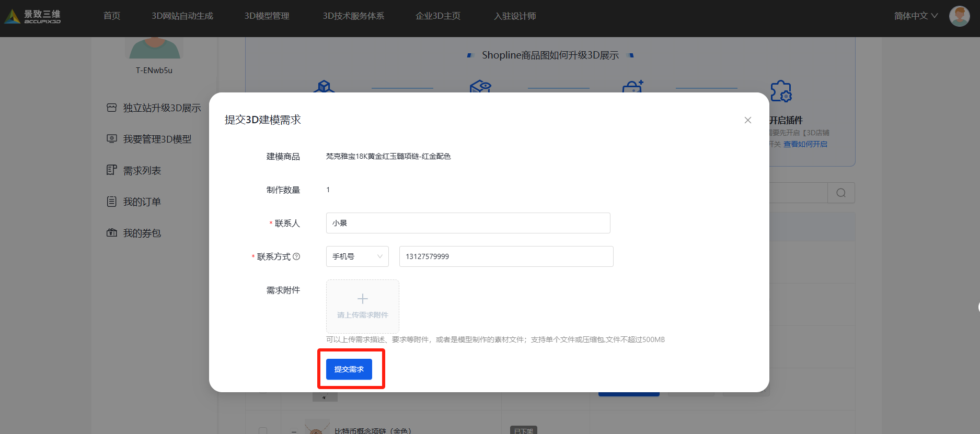980x434 pixels.
Task: Open 我的订单 sidebar label
Action: [x=142, y=202]
